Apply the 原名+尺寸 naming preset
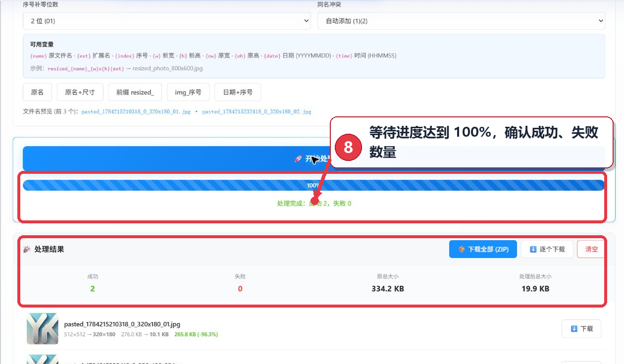 click(x=80, y=92)
